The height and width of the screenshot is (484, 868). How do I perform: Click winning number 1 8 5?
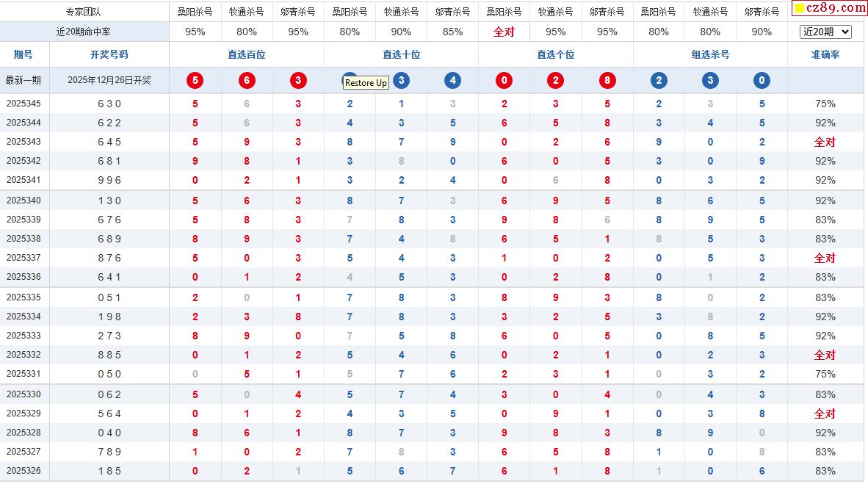(109, 471)
